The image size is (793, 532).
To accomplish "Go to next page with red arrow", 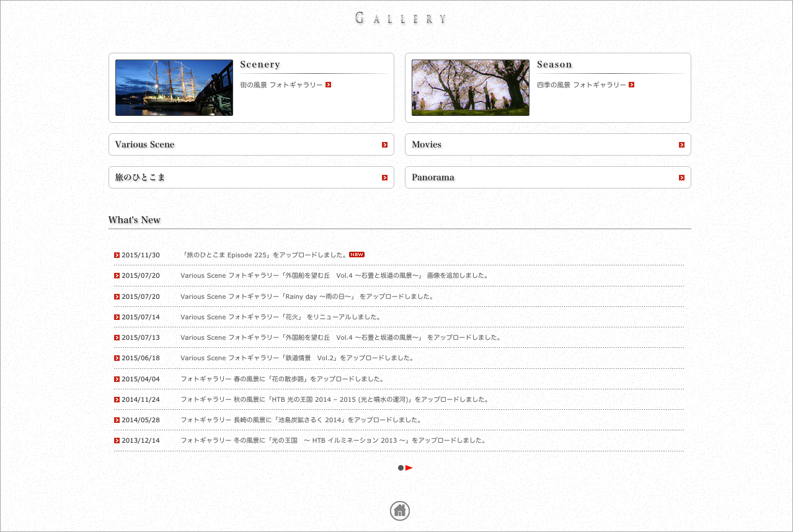I will coord(409,468).
